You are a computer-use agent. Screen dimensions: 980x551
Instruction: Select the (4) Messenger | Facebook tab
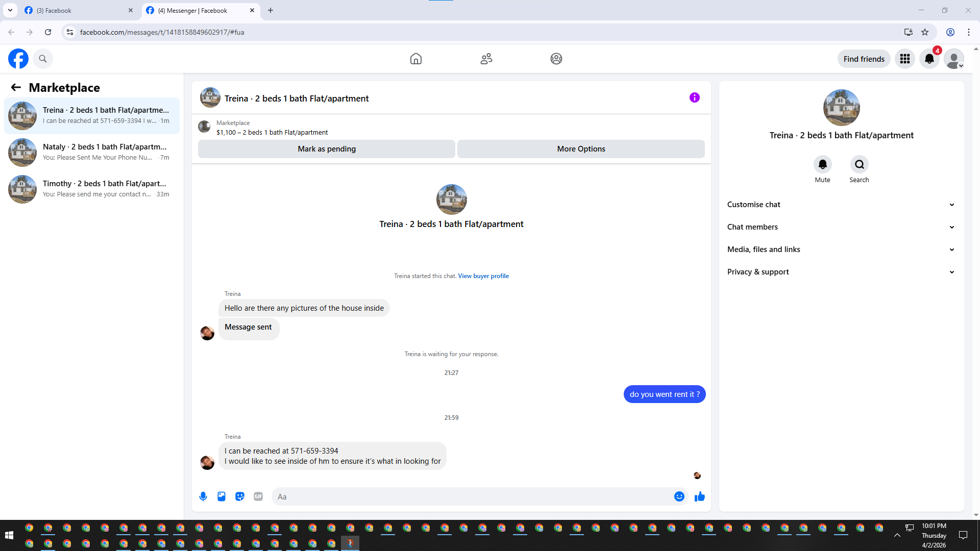point(201,10)
